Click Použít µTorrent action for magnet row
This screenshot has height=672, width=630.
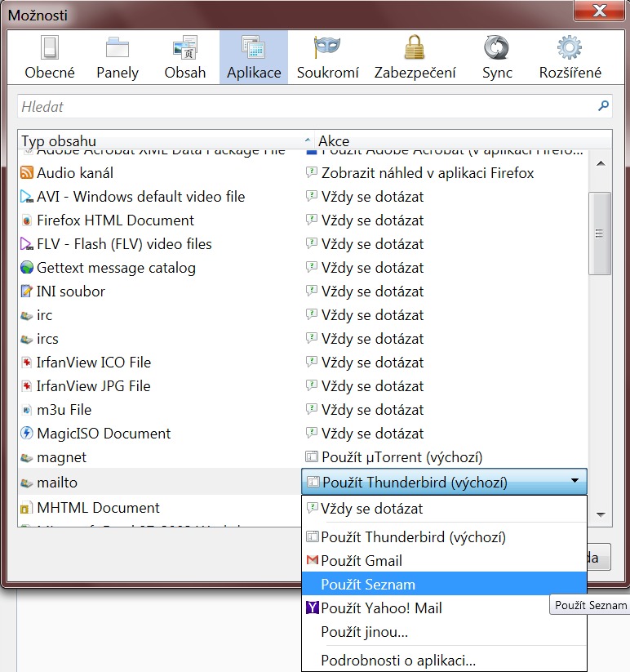click(x=393, y=457)
